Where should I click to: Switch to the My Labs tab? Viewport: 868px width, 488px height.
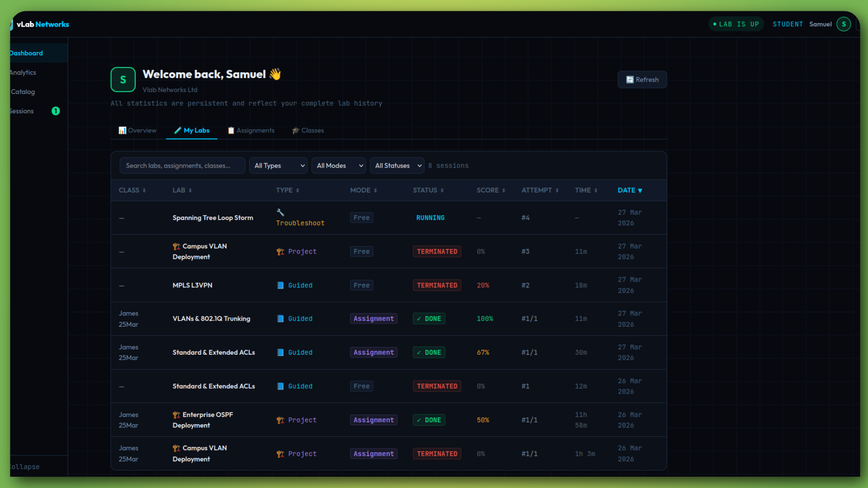click(x=192, y=131)
